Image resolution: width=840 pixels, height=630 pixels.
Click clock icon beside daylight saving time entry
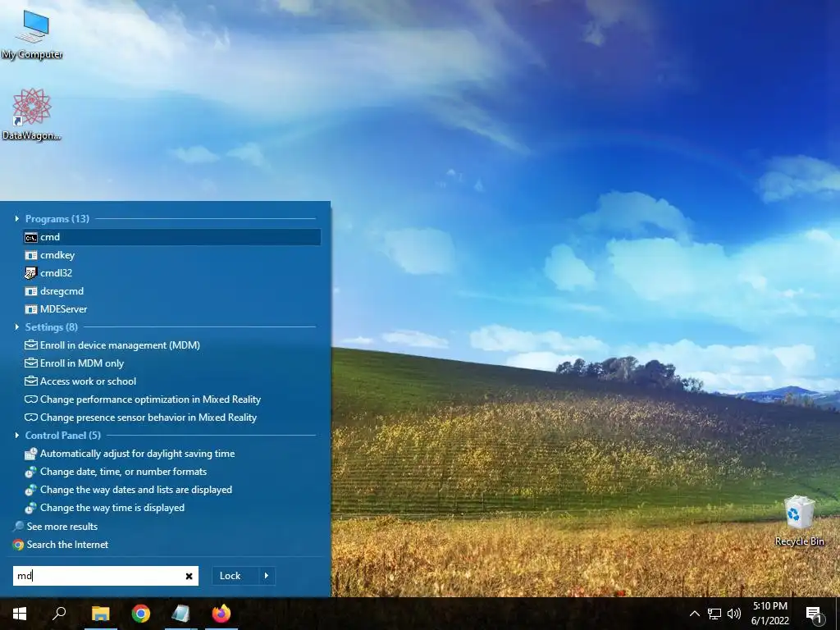[x=31, y=454]
